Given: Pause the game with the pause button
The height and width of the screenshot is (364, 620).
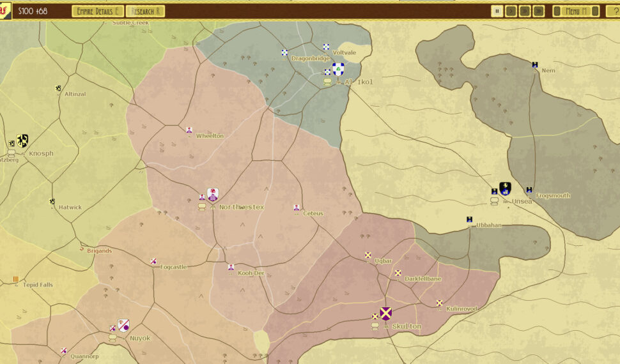Looking at the screenshot, I should [x=497, y=11].
